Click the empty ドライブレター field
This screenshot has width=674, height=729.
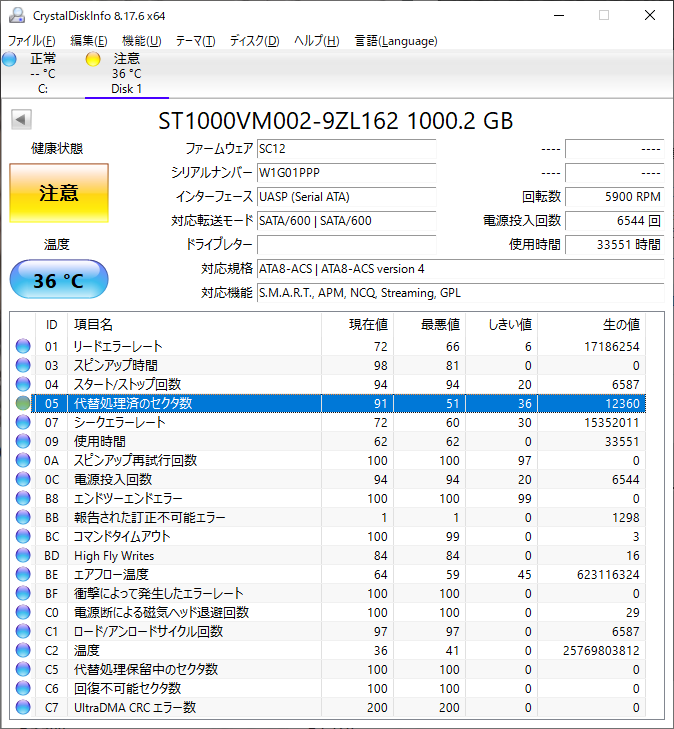(x=347, y=245)
